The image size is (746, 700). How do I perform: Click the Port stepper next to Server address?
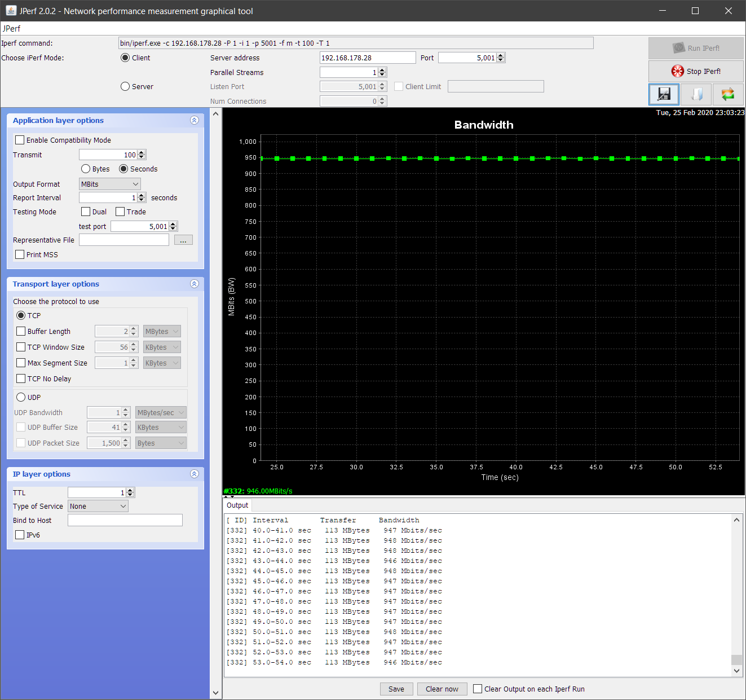tap(501, 58)
